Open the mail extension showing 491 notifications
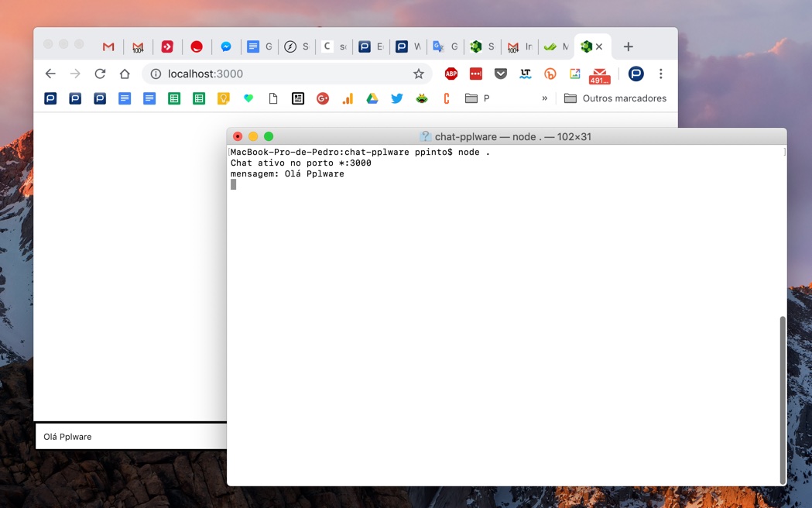Image resolution: width=812 pixels, height=508 pixels. coord(598,74)
